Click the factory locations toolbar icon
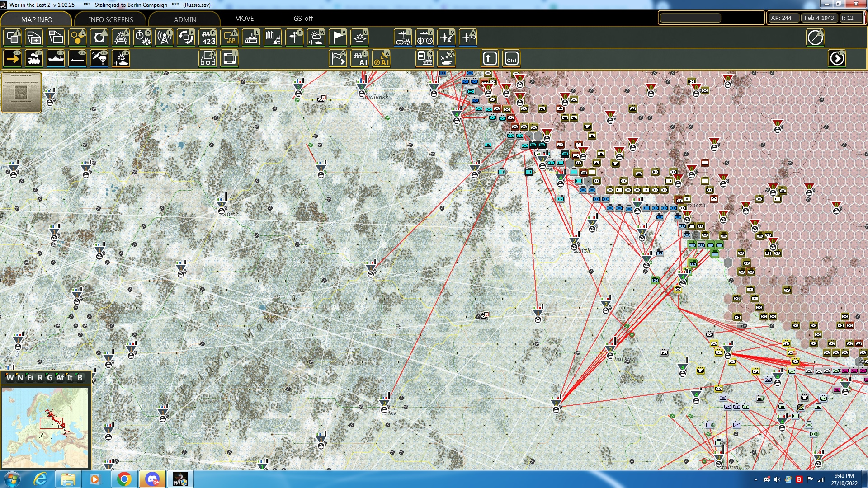 (x=251, y=38)
